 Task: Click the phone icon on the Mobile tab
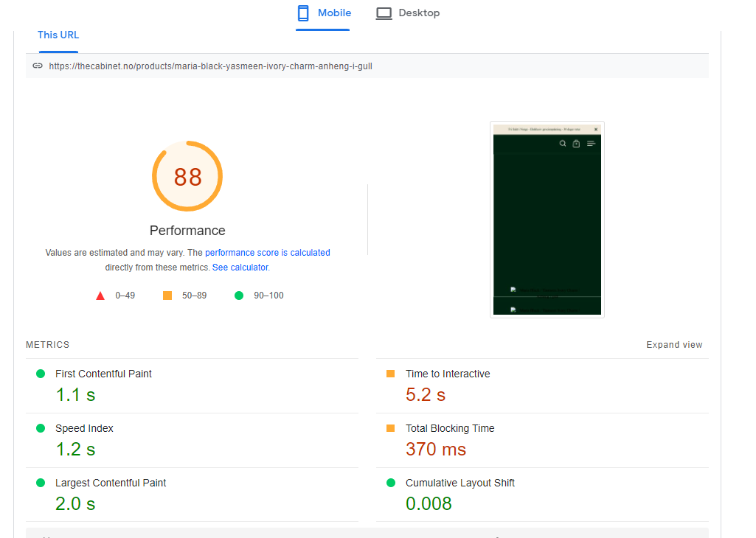302,13
